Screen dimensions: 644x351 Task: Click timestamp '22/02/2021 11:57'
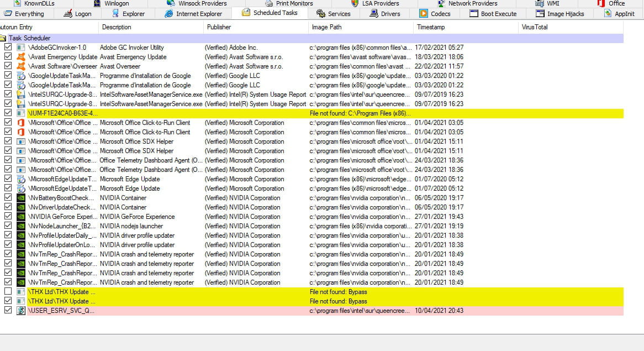pos(439,66)
